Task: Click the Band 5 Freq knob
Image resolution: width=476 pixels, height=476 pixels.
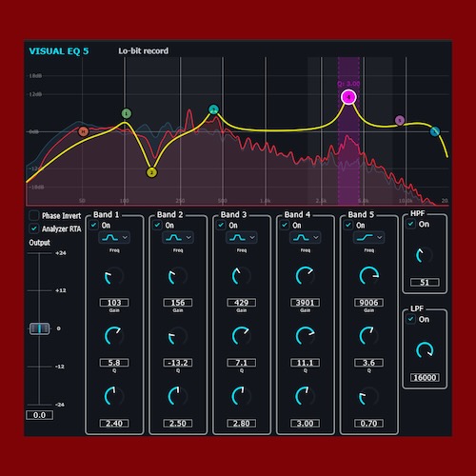Action: tap(369, 276)
